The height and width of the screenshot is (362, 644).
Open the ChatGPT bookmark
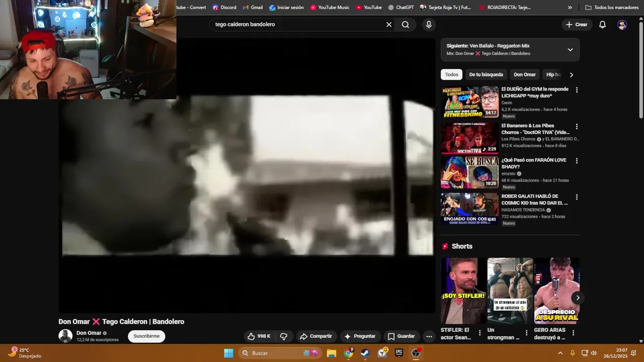(400, 8)
